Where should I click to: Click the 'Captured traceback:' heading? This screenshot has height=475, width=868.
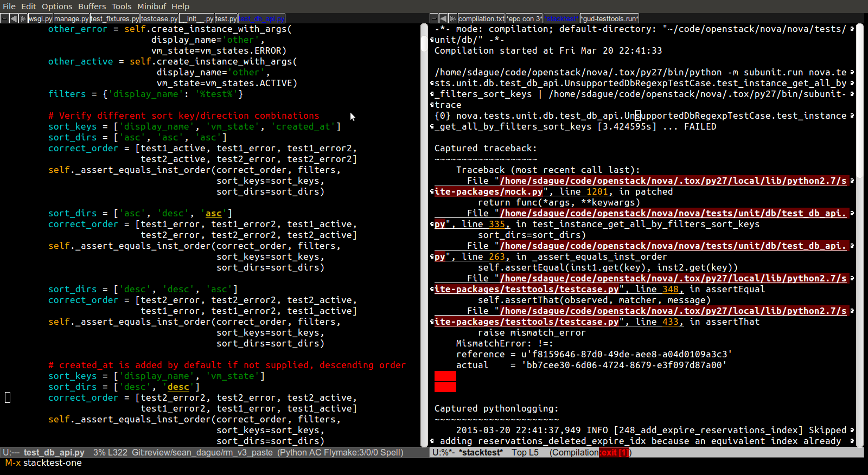[x=486, y=149]
